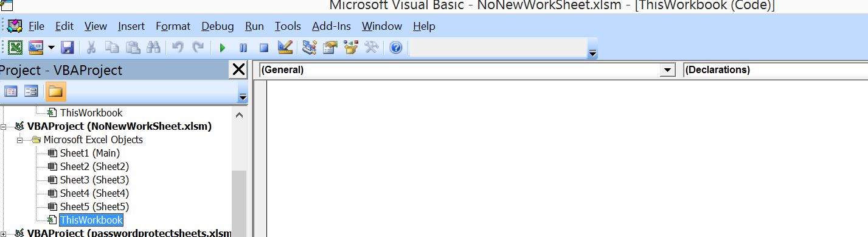The width and height of the screenshot is (868, 237).
Task: Select the Microsoft Excel Objects folder label
Action: click(x=93, y=140)
